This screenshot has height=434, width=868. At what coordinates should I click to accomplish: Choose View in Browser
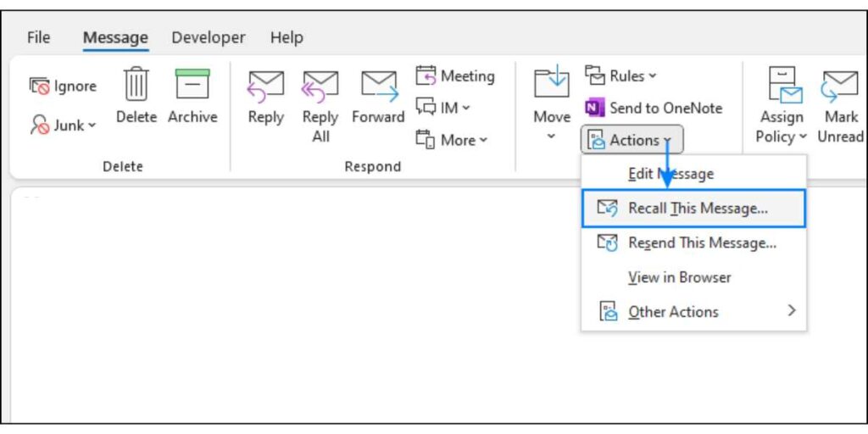tap(693, 277)
